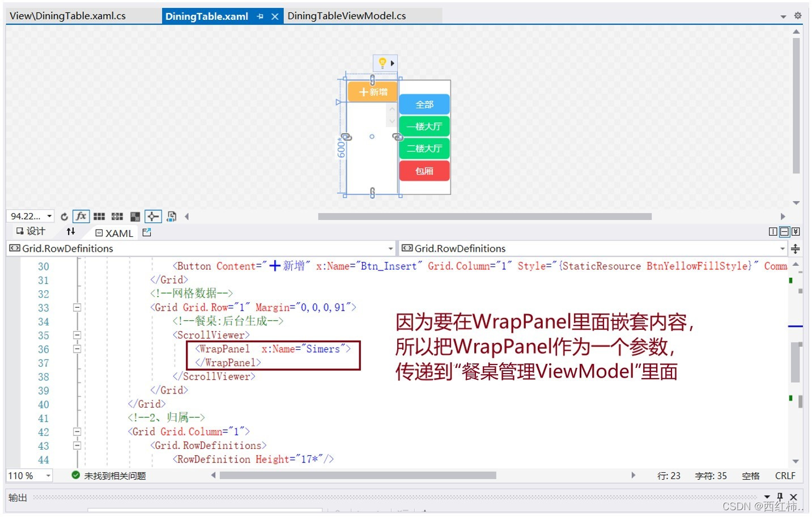
Task: Select the orange 新增 button in designer
Action: click(373, 92)
